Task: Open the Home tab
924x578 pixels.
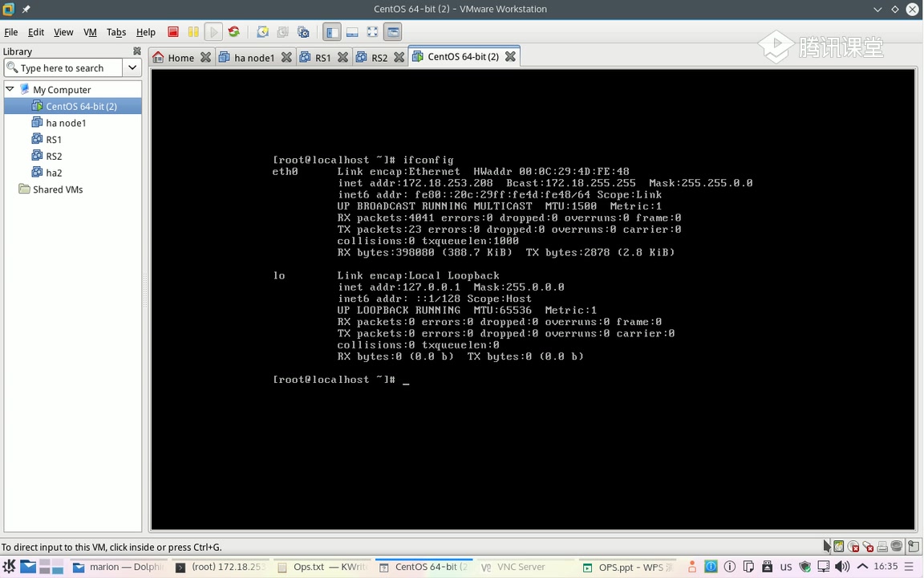Action: click(x=180, y=57)
